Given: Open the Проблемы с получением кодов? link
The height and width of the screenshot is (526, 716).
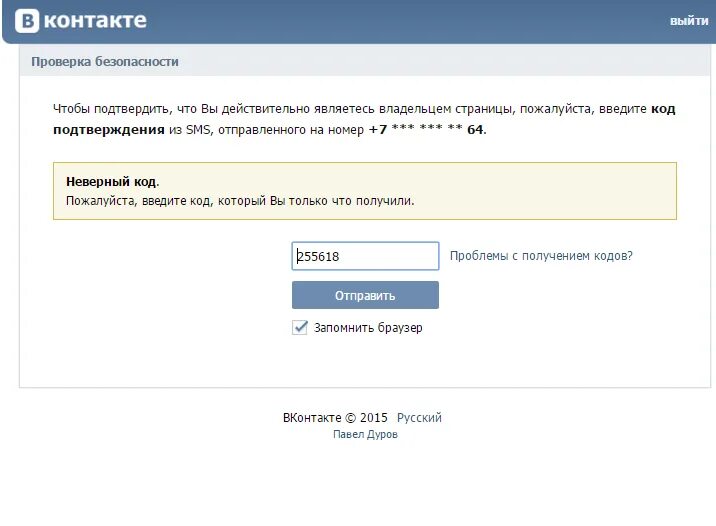Looking at the screenshot, I should 541,256.
